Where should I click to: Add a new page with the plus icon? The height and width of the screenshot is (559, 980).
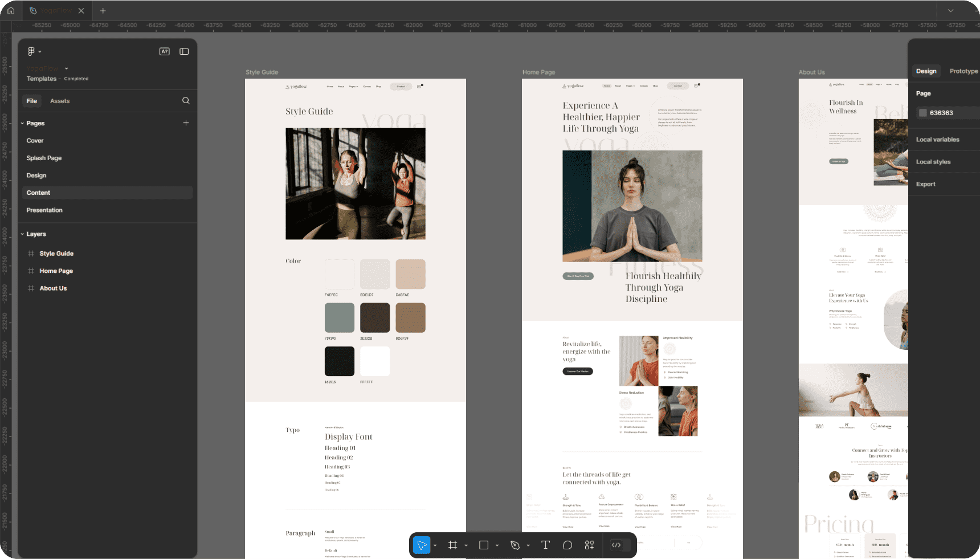[x=186, y=123]
